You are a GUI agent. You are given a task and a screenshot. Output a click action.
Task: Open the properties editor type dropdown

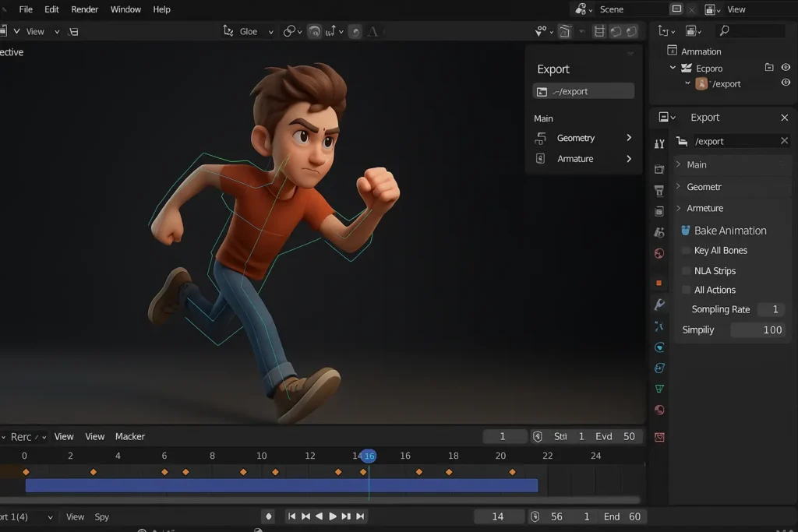pos(666,117)
